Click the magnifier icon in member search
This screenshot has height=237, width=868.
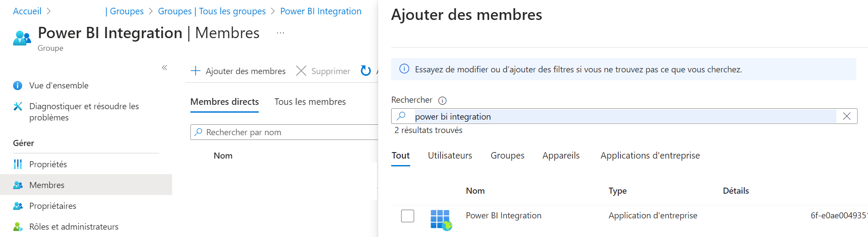[x=401, y=116]
